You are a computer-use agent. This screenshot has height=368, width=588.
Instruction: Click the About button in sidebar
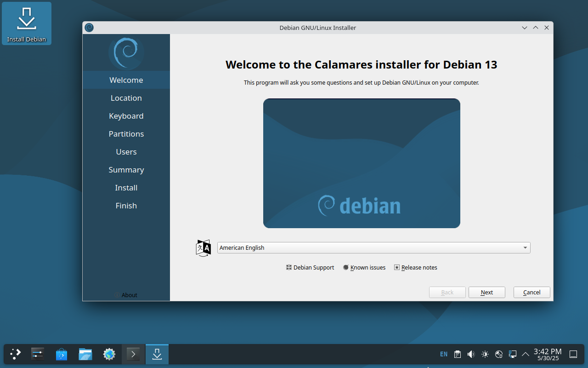click(x=126, y=295)
